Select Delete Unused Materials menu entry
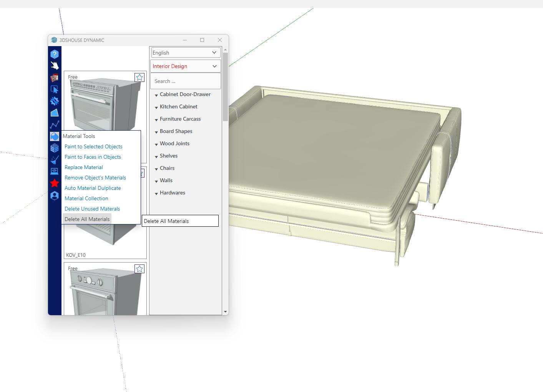Screen dimensions: 543x392 [92, 209]
